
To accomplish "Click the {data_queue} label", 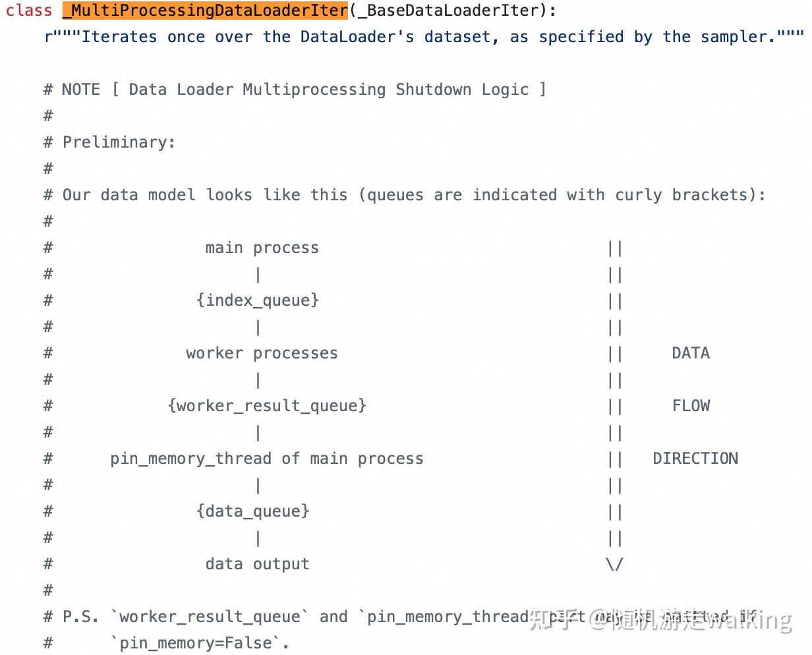I will [252, 511].
